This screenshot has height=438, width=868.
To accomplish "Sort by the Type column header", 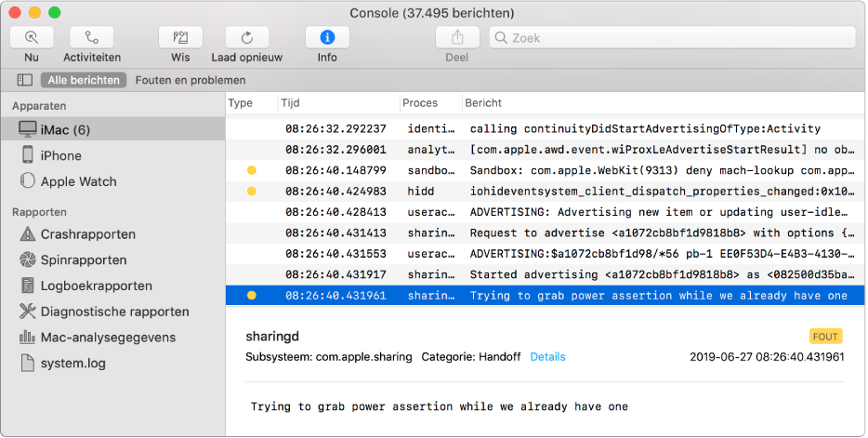I will tap(241, 103).
